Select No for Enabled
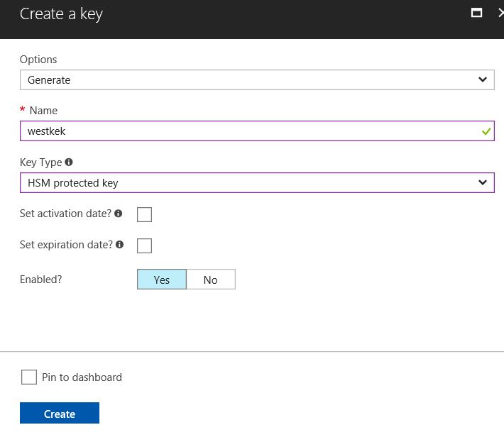The height and width of the screenshot is (442, 504). 211,279
